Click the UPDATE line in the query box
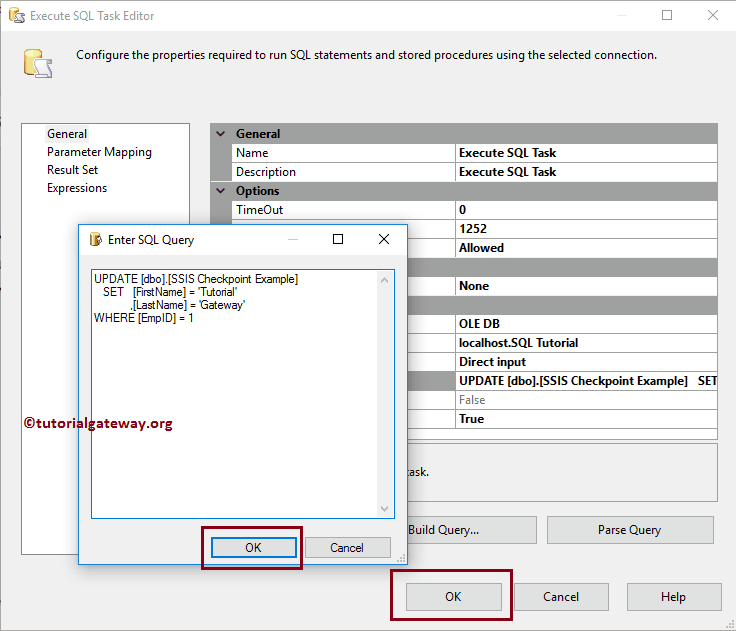Viewport: 736px width, 631px height. click(196, 279)
